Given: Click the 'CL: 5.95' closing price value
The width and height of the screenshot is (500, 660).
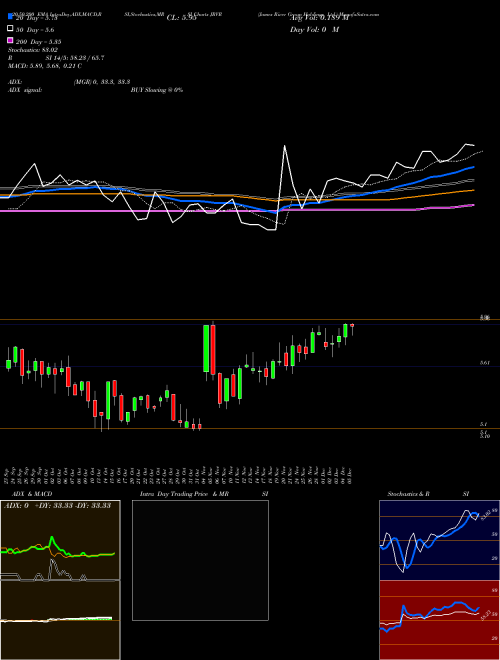Looking at the screenshot, I should 181,18.
